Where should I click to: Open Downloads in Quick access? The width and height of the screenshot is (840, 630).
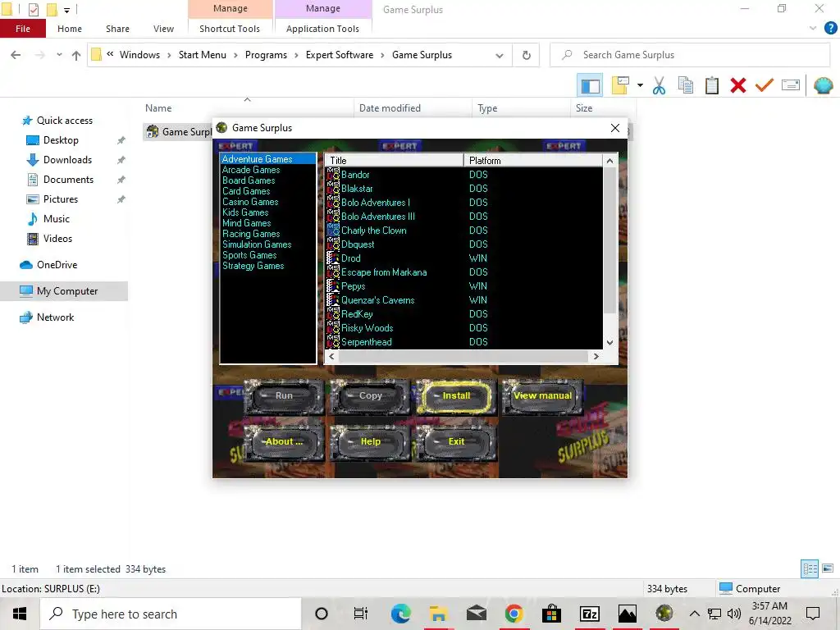[x=67, y=160]
